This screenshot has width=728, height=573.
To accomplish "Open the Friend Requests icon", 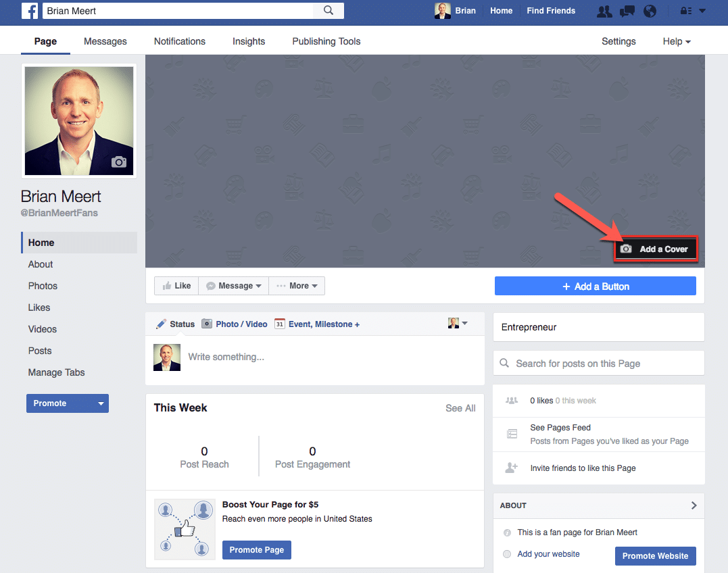I will (604, 11).
